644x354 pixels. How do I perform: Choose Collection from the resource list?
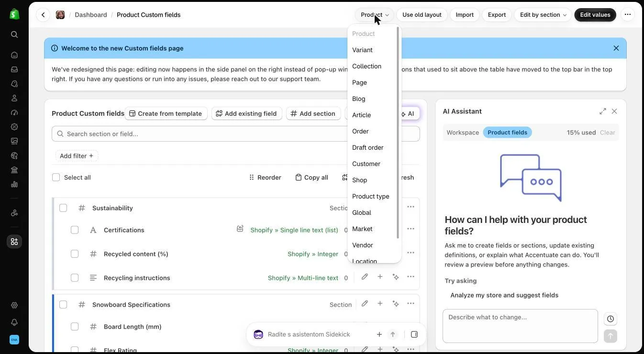pyautogui.click(x=366, y=66)
